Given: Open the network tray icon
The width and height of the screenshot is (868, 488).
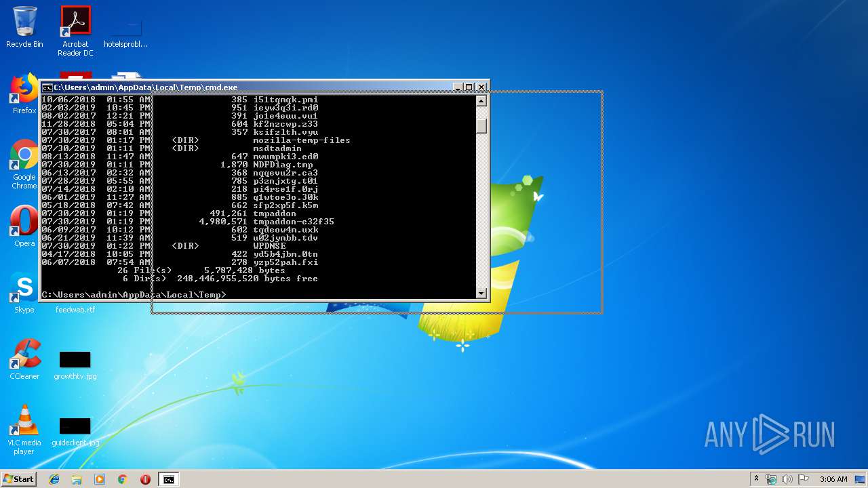Looking at the screenshot, I should 772,479.
